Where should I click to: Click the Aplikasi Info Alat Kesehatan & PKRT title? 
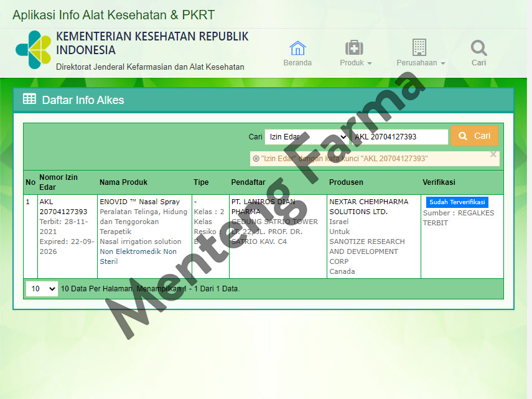tap(114, 15)
